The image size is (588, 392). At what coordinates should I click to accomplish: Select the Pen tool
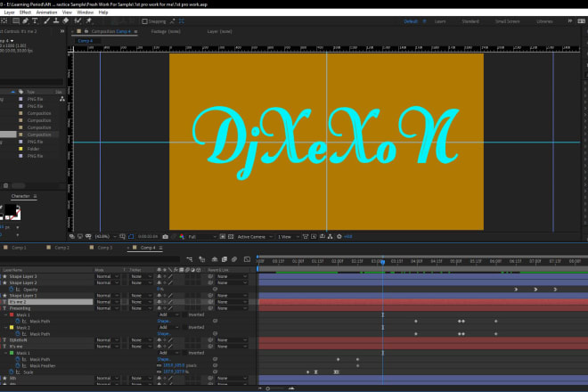click(x=25, y=21)
